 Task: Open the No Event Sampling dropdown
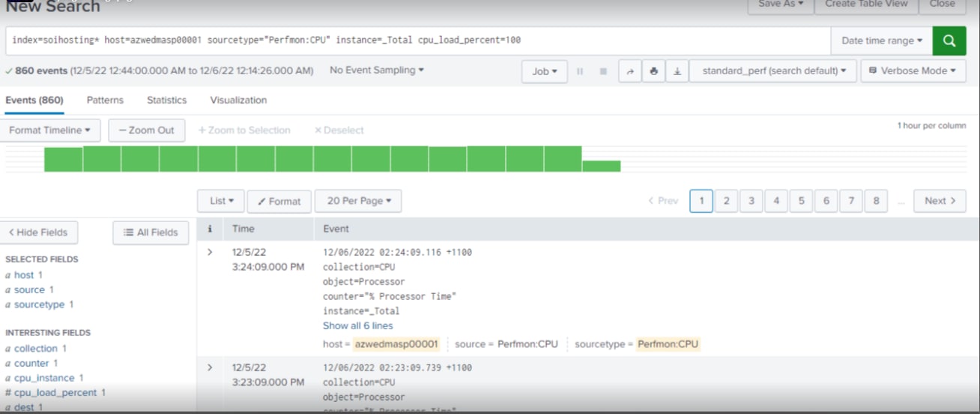click(377, 70)
